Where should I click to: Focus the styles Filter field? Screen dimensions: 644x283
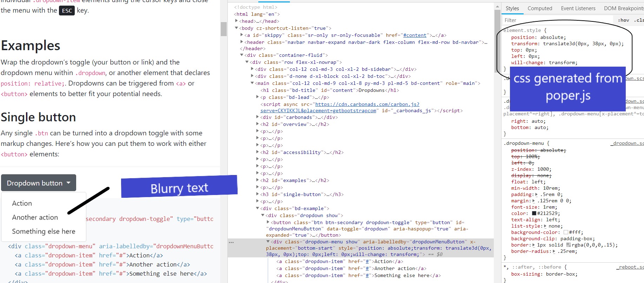(x=558, y=20)
